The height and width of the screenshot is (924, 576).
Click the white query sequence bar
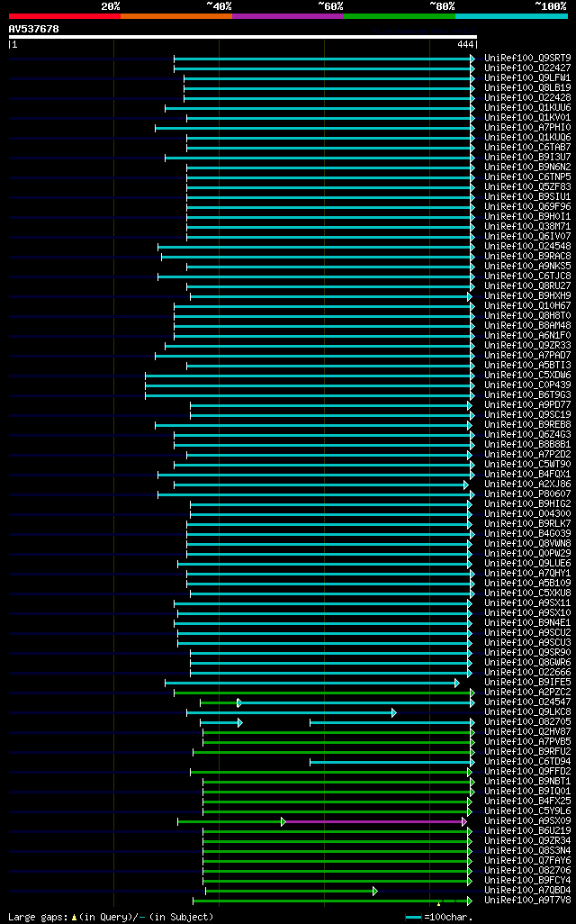[x=243, y=37]
